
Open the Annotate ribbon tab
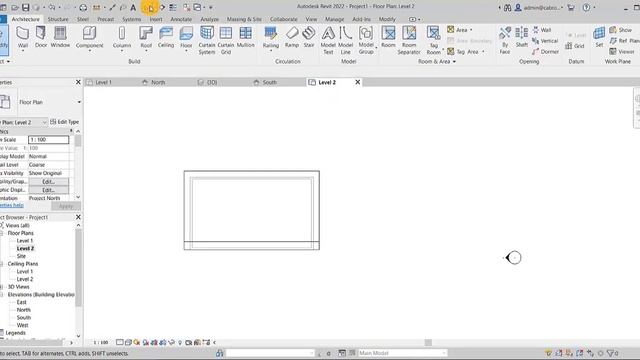click(181, 19)
